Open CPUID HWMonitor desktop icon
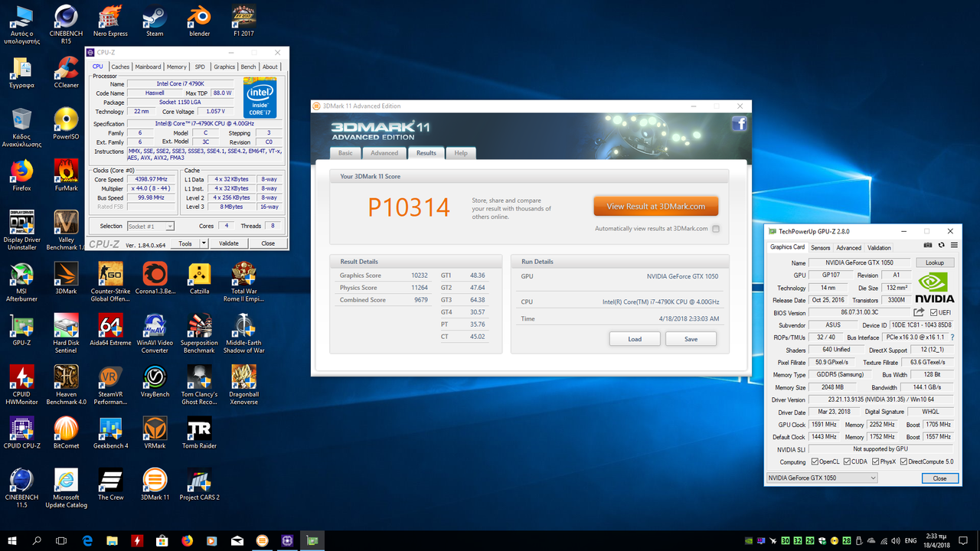980x551 pixels. pyautogui.click(x=21, y=385)
